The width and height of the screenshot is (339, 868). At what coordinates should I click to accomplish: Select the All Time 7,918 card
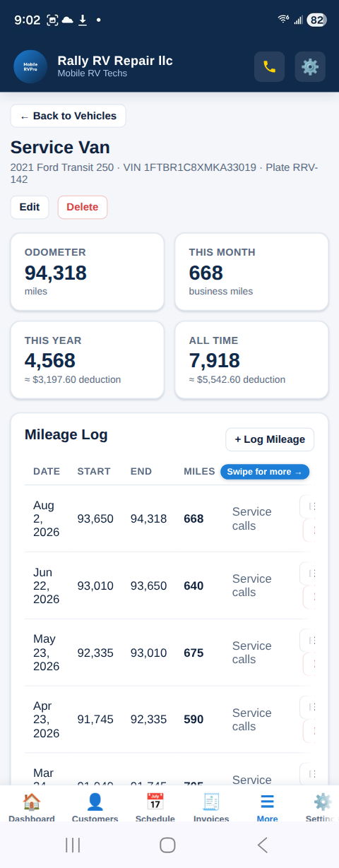pyautogui.click(x=251, y=360)
